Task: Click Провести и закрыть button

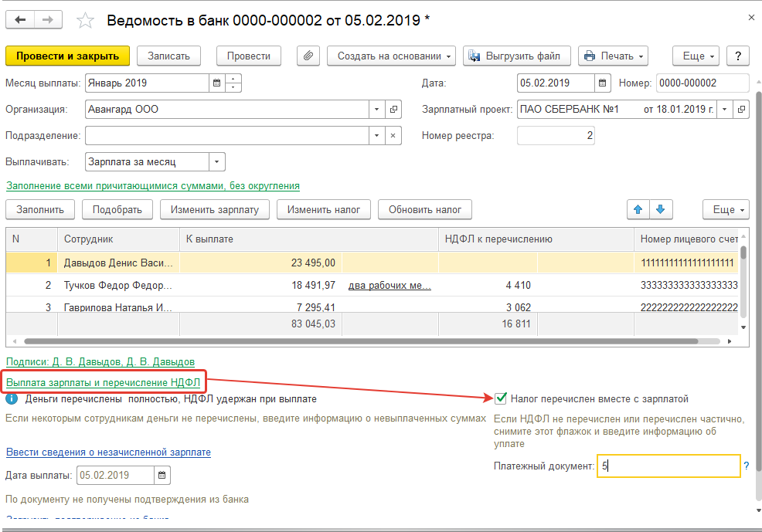Action: pyautogui.click(x=67, y=56)
